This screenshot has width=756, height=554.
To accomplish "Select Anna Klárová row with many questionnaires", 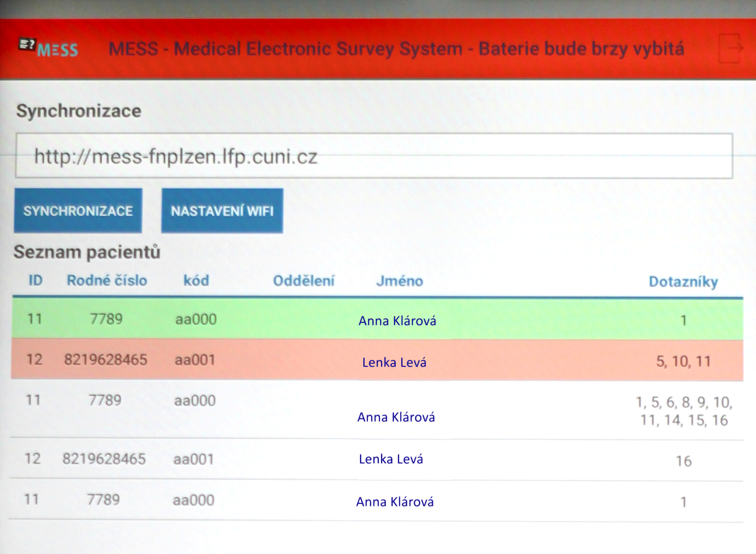I will (396, 417).
